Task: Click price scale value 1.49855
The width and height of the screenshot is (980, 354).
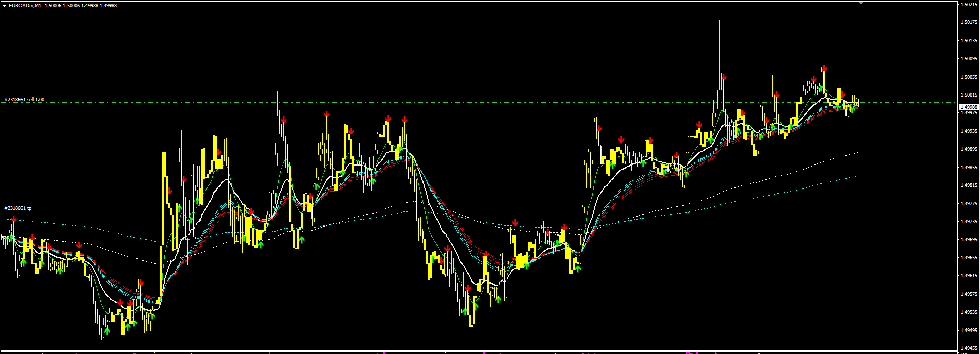Action: click(969, 168)
